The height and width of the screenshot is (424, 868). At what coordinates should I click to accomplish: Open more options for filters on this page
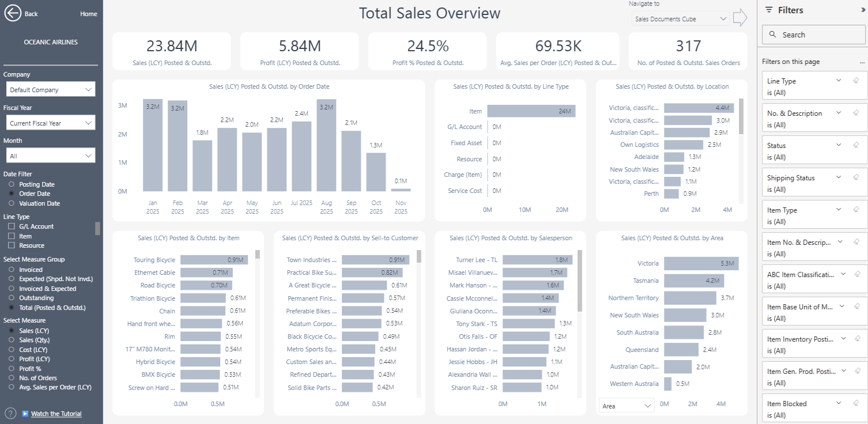[862, 62]
